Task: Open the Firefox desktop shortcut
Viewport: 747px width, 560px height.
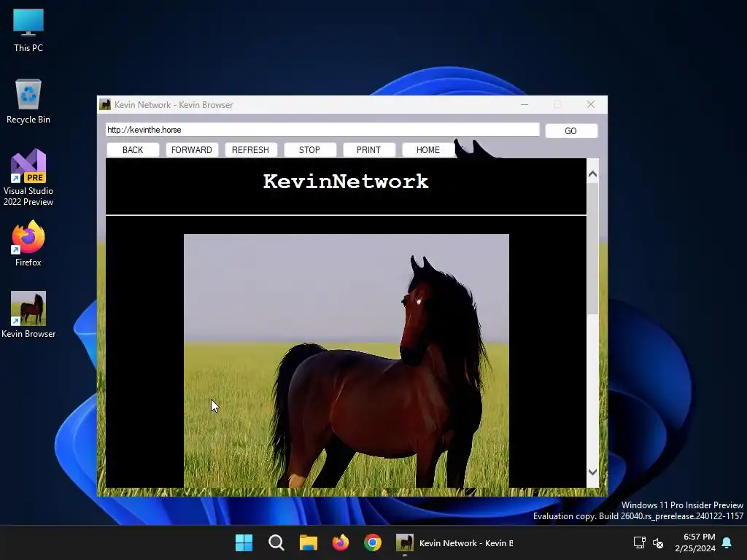Action: tap(28, 244)
